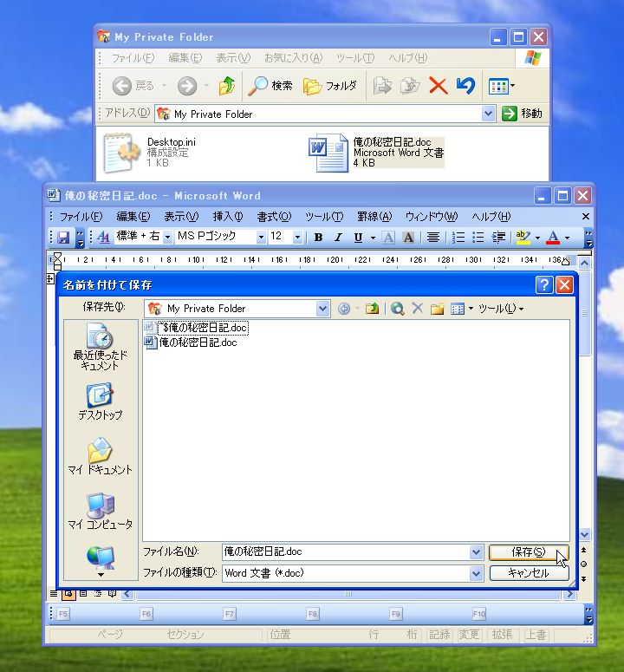Click the Word horizontal scrollbar track
Screen dimensions: 624x672
(x=348, y=594)
